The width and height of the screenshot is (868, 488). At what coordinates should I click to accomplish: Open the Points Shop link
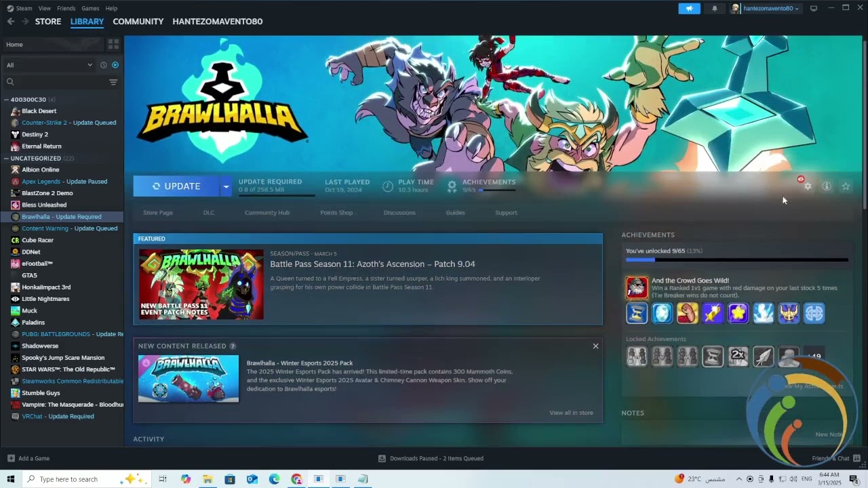[336, 213]
